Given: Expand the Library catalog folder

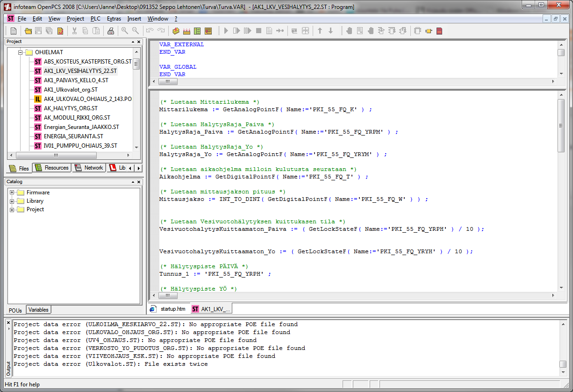Looking at the screenshot, I should (12, 201).
